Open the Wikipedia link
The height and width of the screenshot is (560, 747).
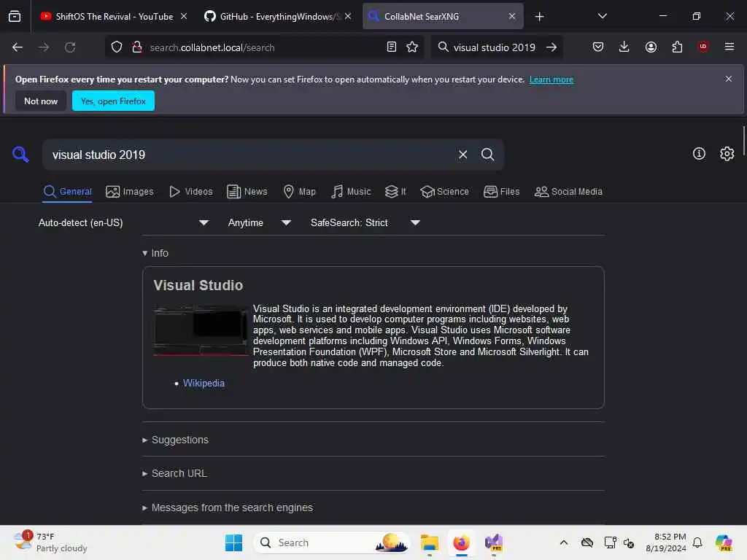[204, 383]
